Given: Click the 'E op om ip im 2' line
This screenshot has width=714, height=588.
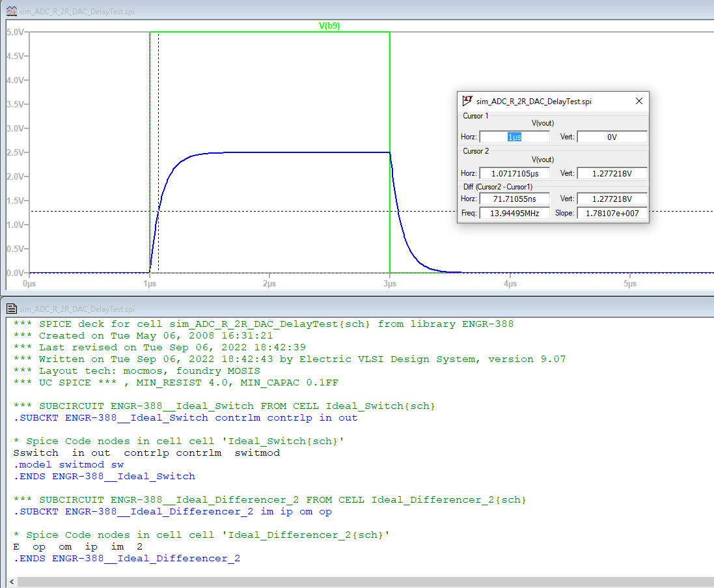Looking at the screenshot, I should pyautogui.click(x=78, y=546).
